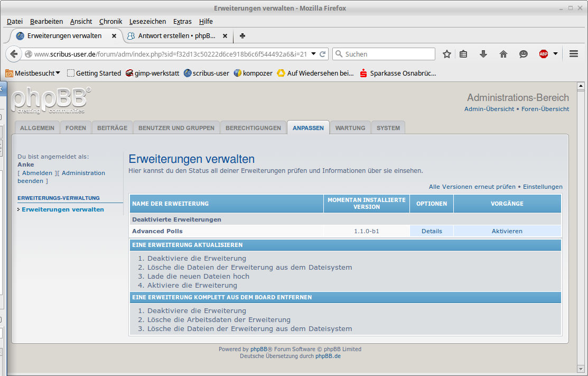The height and width of the screenshot is (376, 588).
Task: Bookmark this page with the star icon
Action: [446, 54]
